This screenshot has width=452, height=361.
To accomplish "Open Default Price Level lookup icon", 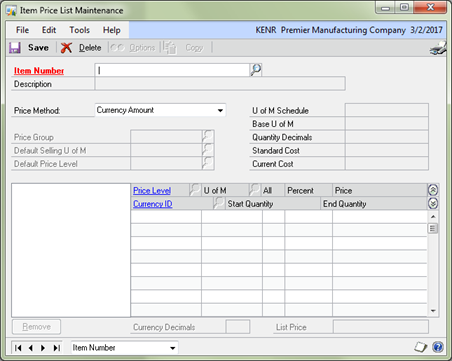I will click(208, 163).
